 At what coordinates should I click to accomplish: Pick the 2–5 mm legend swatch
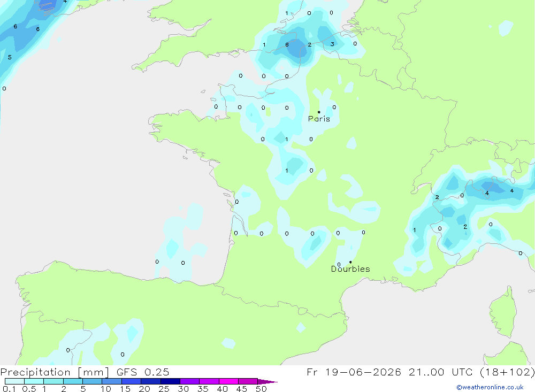[73, 381]
